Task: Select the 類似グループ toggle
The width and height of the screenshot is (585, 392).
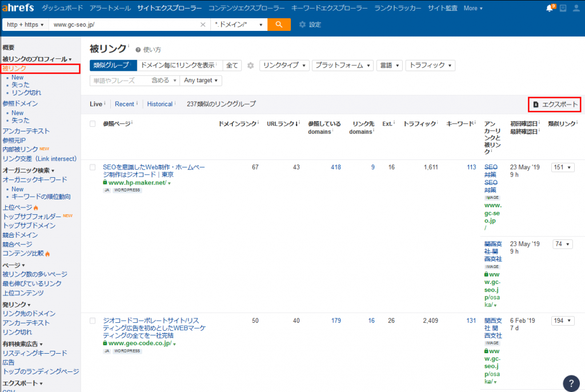Action: [113, 65]
